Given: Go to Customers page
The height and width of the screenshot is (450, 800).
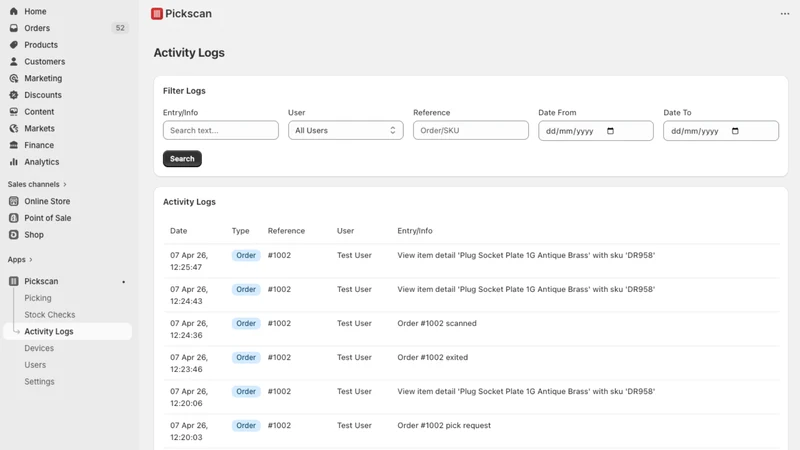Looking at the screenshot, I should coord(45,62).
